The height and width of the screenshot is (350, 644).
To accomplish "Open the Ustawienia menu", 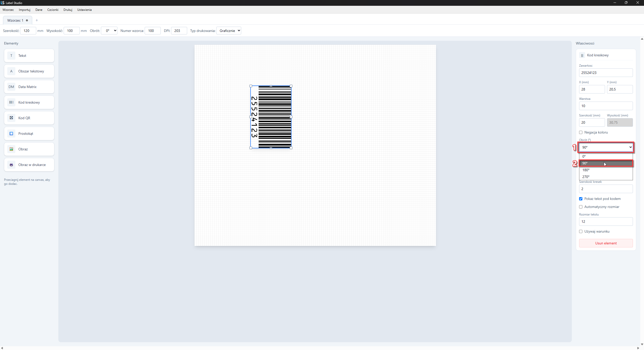I will tap(84, 10).
